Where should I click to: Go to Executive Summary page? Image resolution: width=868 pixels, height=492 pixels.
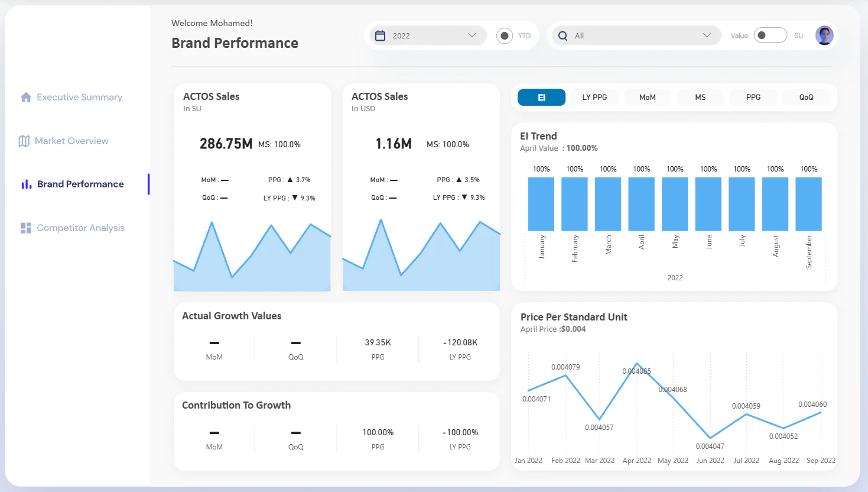point(80,97)
